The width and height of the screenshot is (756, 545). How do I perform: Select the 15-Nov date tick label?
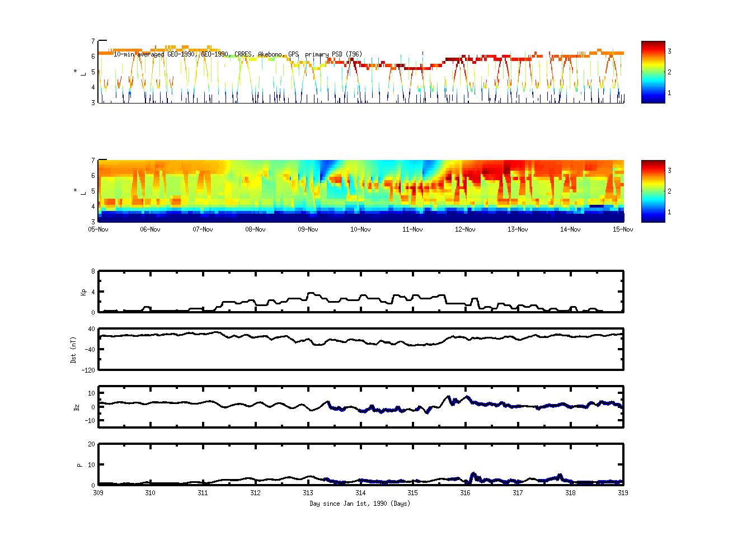[x=623, y=229]
